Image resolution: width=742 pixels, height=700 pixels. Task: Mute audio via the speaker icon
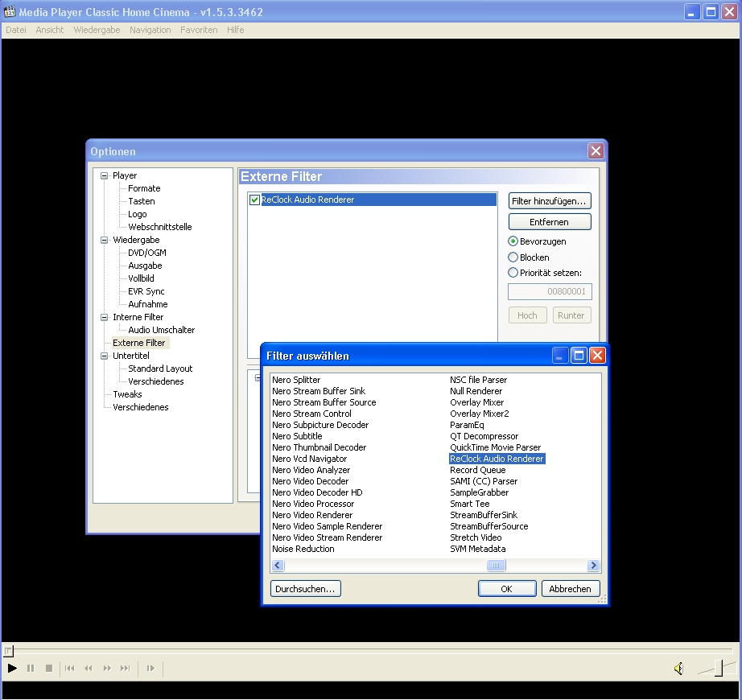click(678, 669)
